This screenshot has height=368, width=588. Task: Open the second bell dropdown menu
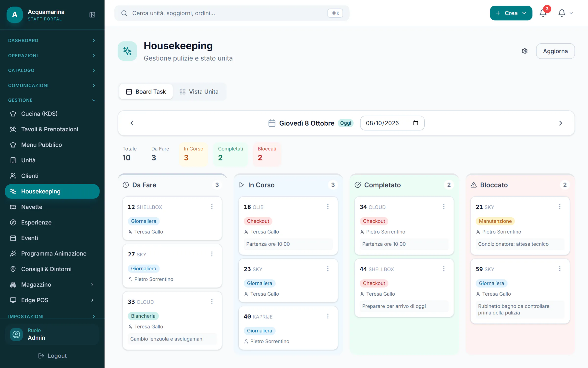(565, 13)
